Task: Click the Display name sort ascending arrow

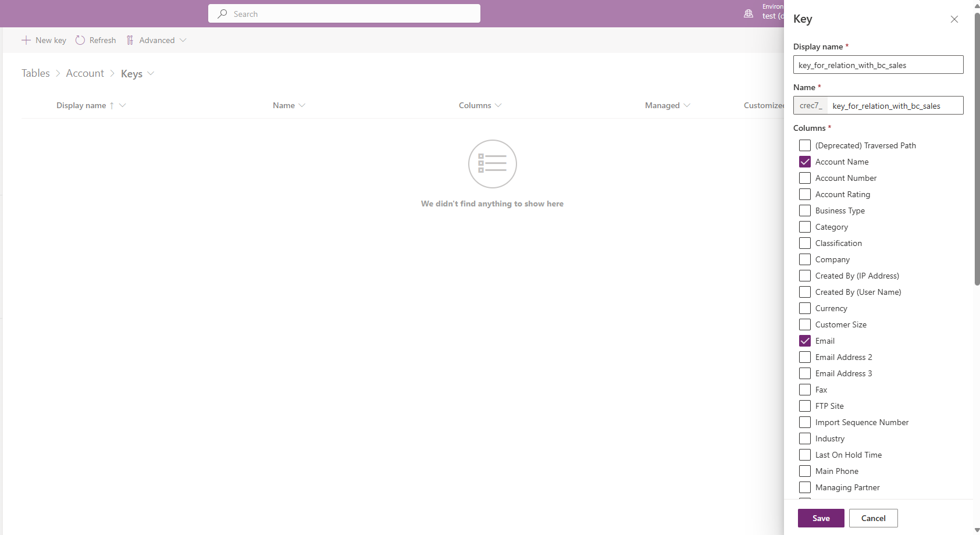Action: click(x=112, y=105)
